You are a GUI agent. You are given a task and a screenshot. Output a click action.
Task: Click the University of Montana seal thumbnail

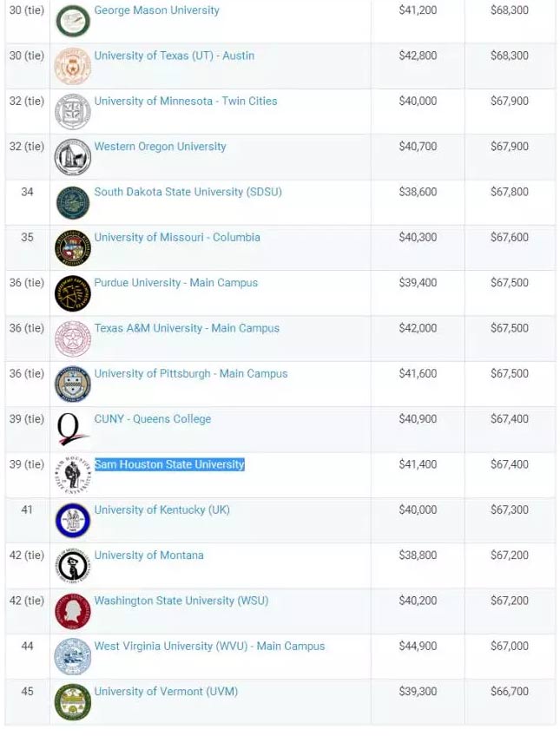click(73, 566)
